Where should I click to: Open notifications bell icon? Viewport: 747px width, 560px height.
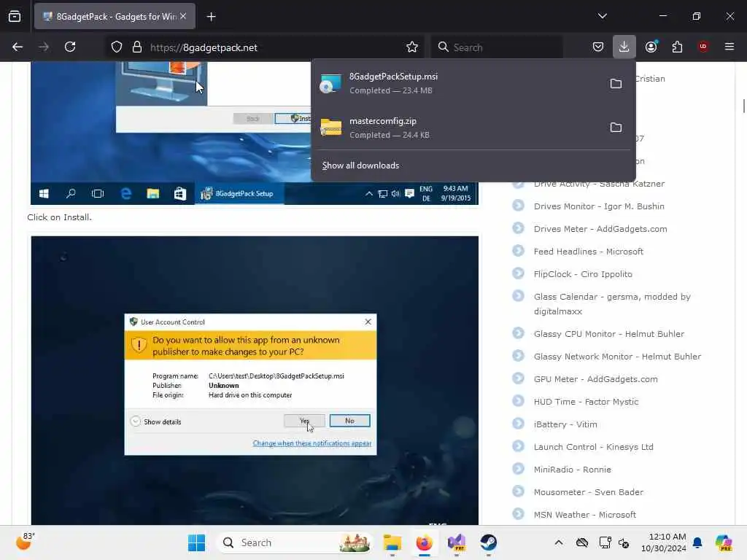point(697,542)
